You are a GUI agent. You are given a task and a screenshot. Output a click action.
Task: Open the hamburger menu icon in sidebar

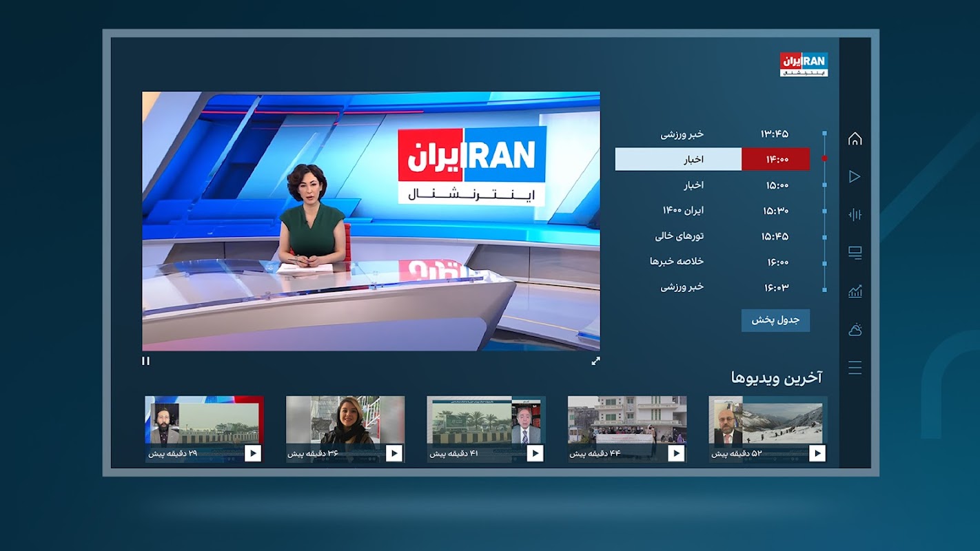pyautogui.click(x=855, y=368)
